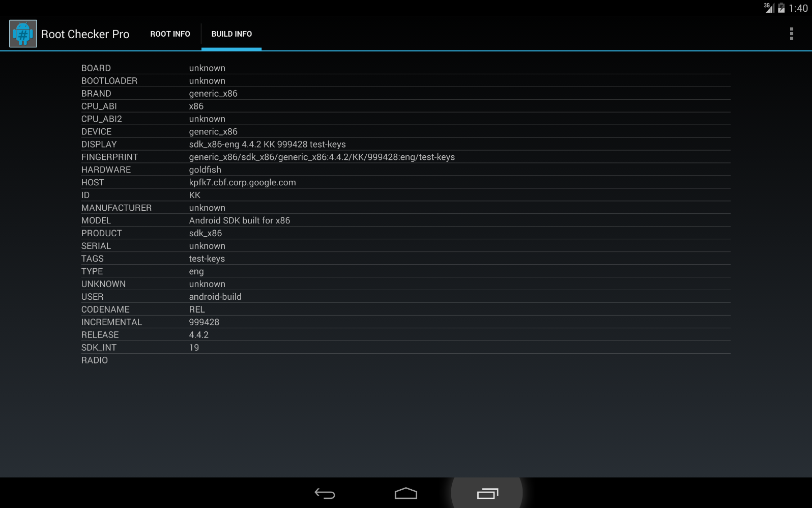Tap the sdk_x86-eng 4.4.2 KK display value
This screenshot has height=508, width=812.
pyautogui.click(x=268, y=145)
